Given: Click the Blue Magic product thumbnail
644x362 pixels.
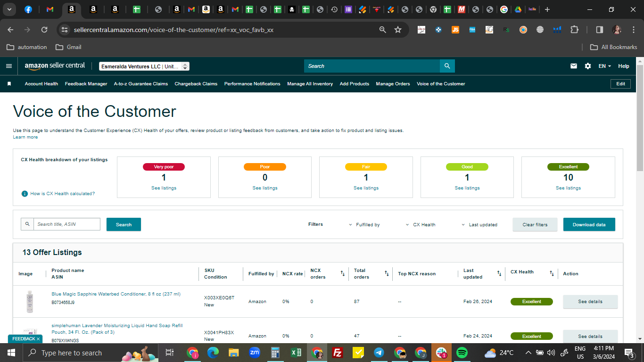Looking at the screenshot, I should point(30,302).
